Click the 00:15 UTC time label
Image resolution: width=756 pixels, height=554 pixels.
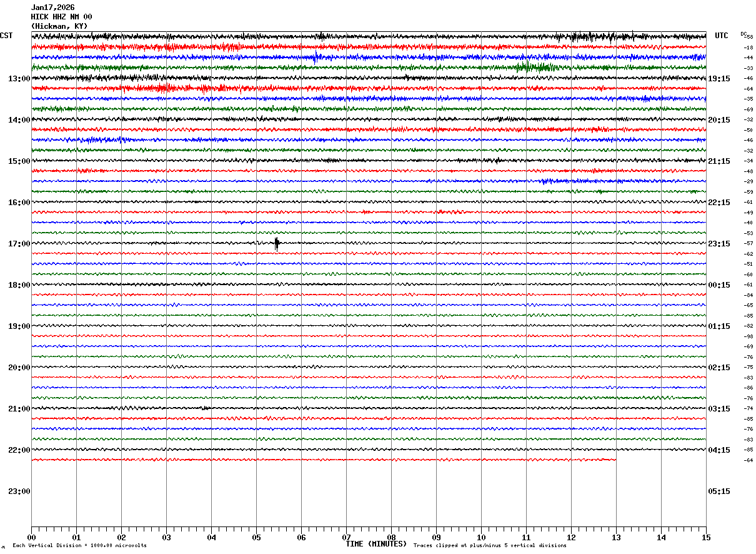[x=719, y=285]
